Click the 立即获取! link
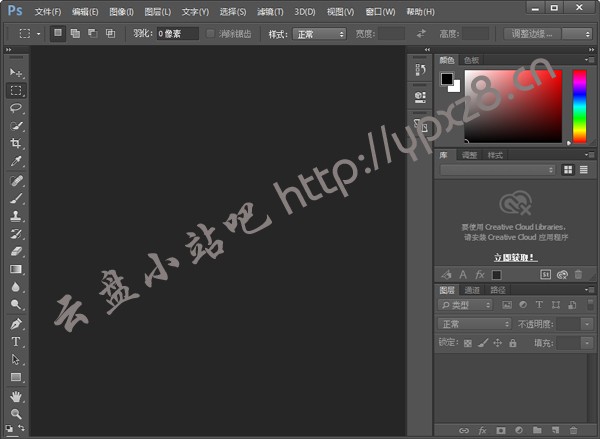The image size is (600, 439). point(515,257)
